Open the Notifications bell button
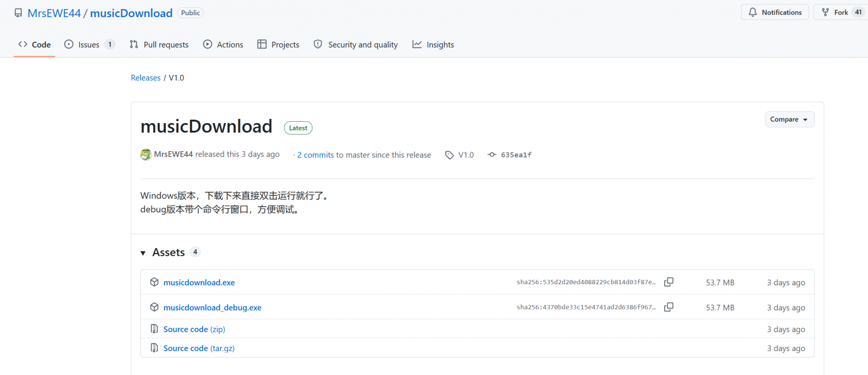Image resolution: width=868 pixels, height=375 pixels. point(774,12)
